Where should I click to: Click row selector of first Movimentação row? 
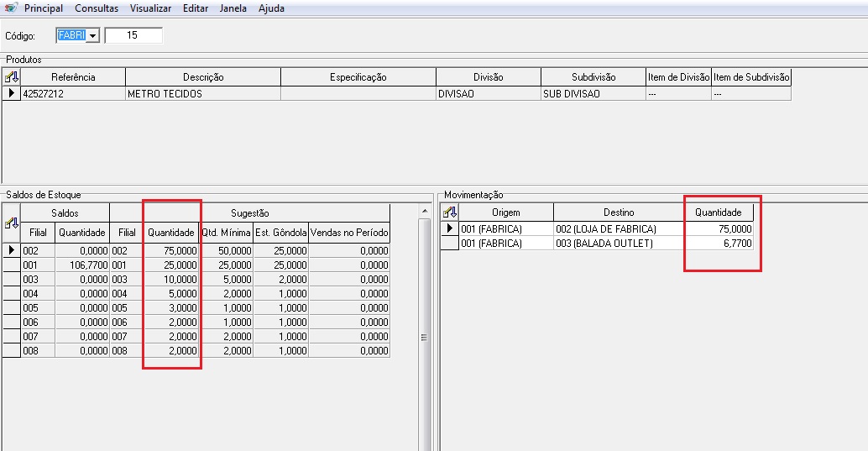450,228
